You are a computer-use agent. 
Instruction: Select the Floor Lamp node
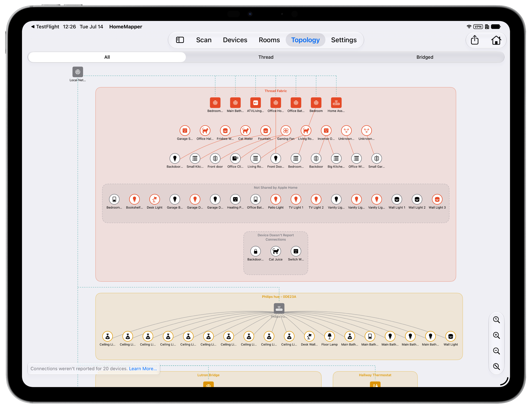coord(329,336)
